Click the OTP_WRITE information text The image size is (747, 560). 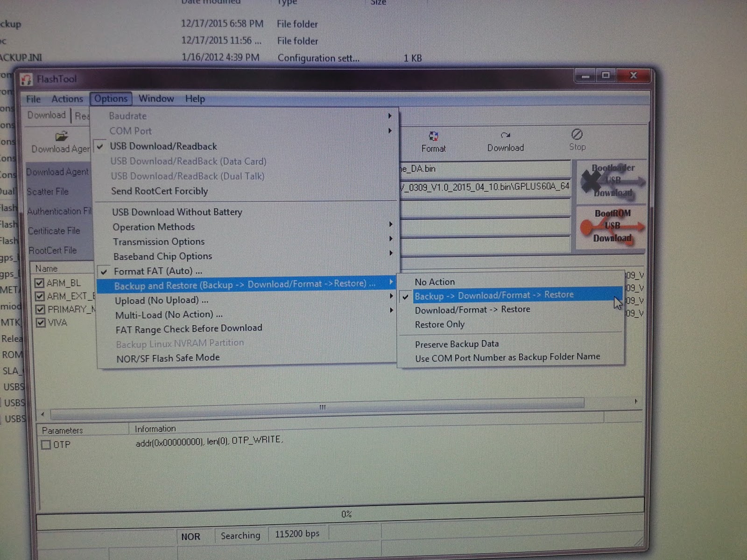209,441
